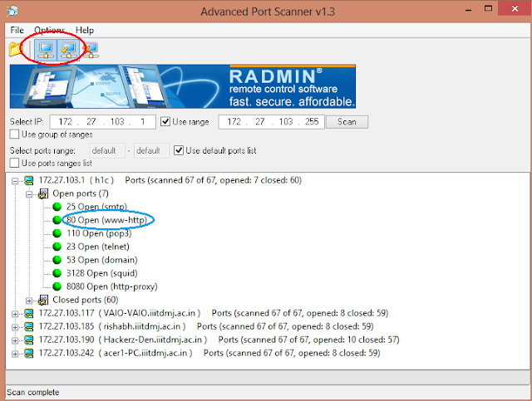The width and height of the screenshot is (532, 401).
Task: Click the green dot beside port 23
Action: point(57,247)
